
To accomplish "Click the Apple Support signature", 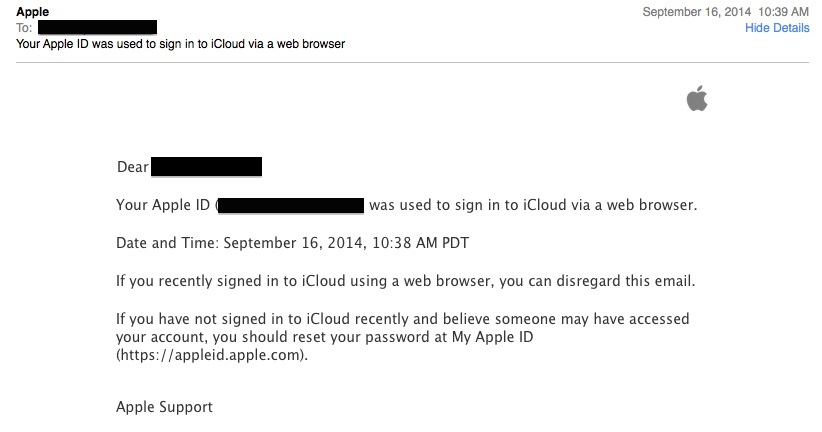I will 164,407.
